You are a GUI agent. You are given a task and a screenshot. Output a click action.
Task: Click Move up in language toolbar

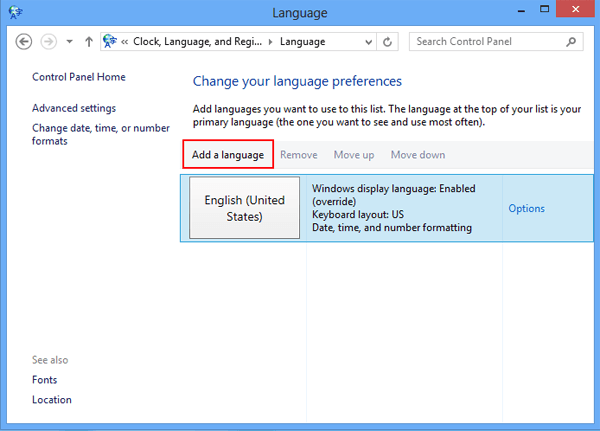[354, 155]
